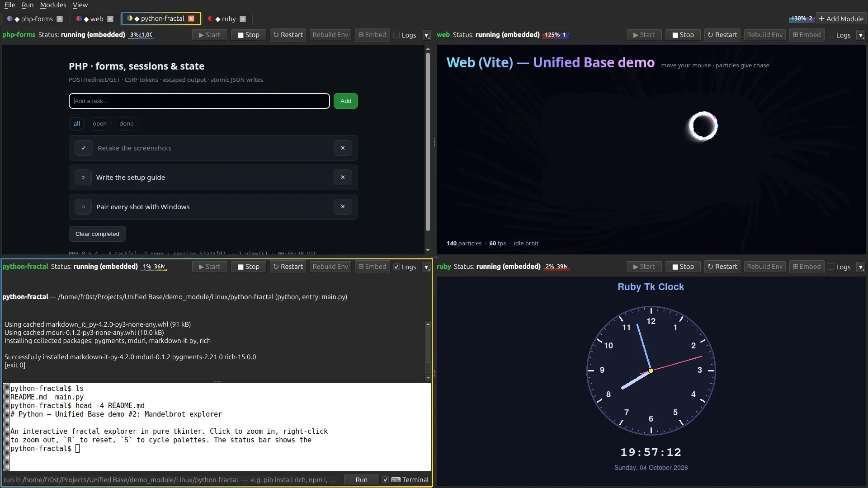Viewport: 868px width, 488px height.
Task: Open the python-fractal pane dropdown arrow
Action: 426,267
